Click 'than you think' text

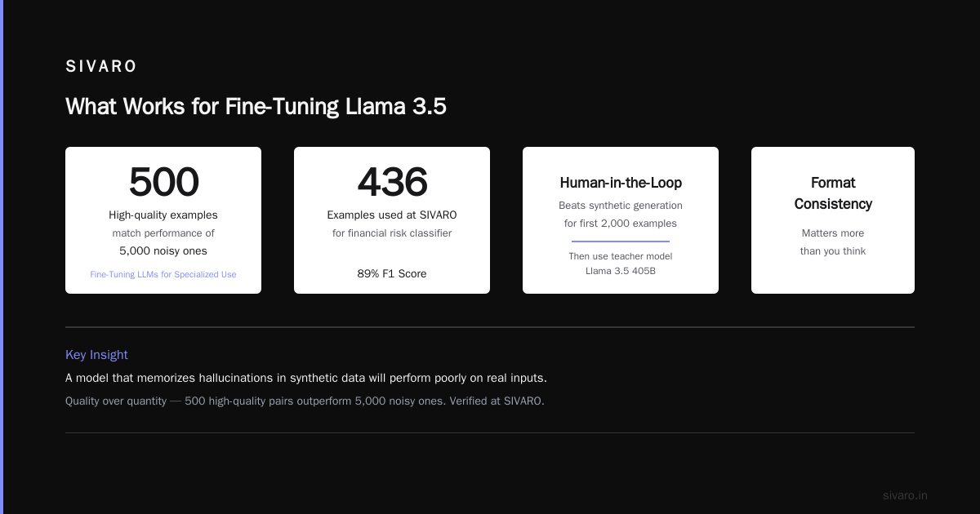point(833,251)
